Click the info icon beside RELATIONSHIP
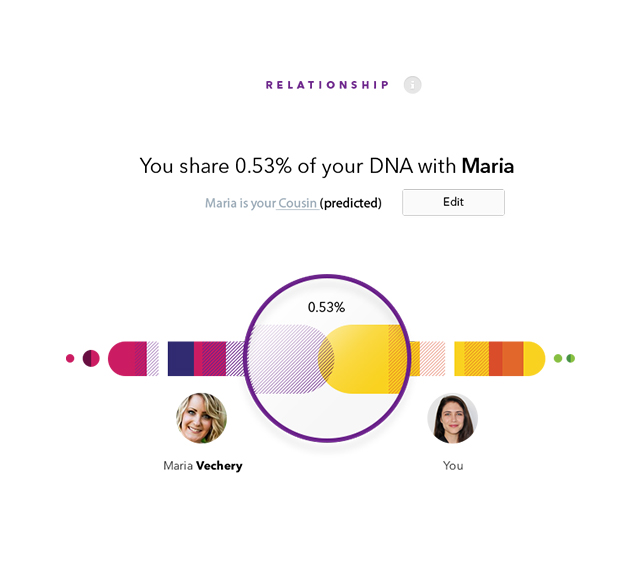The image size is (640, 575). 412,85
